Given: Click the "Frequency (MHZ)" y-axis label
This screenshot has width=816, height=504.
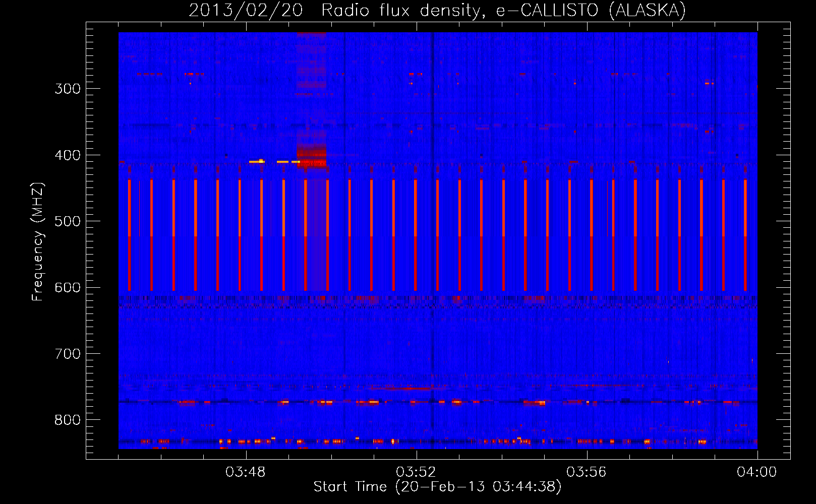Looking at the screenshot, I should (x=38, y=242).
